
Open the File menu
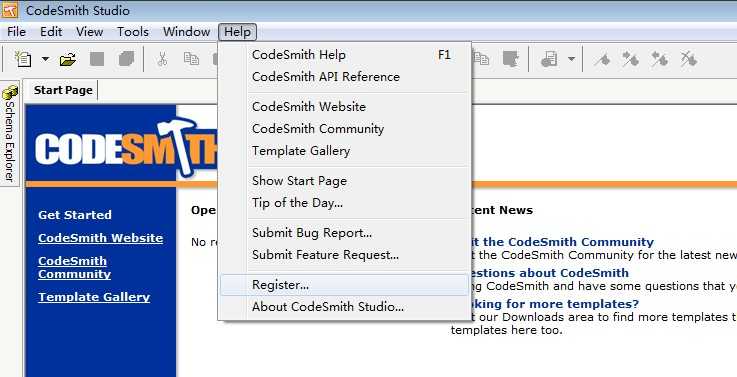point(16,32)
